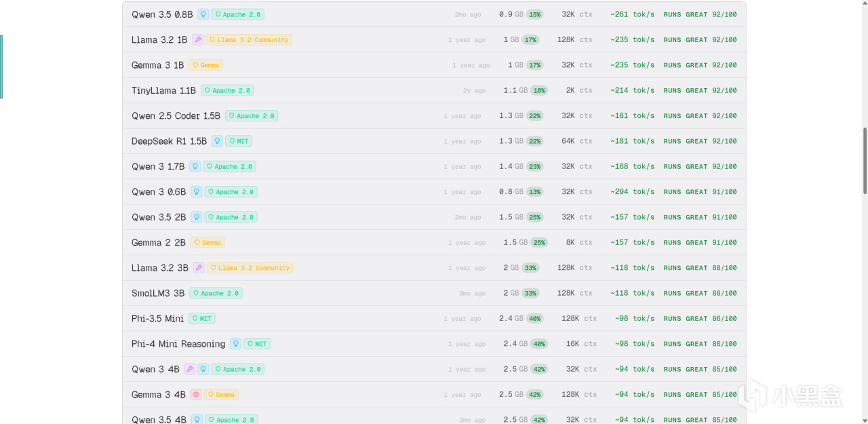
Task: Select the Phi-4 Mini Reasoning model name
Action: (x=178, y=344)
